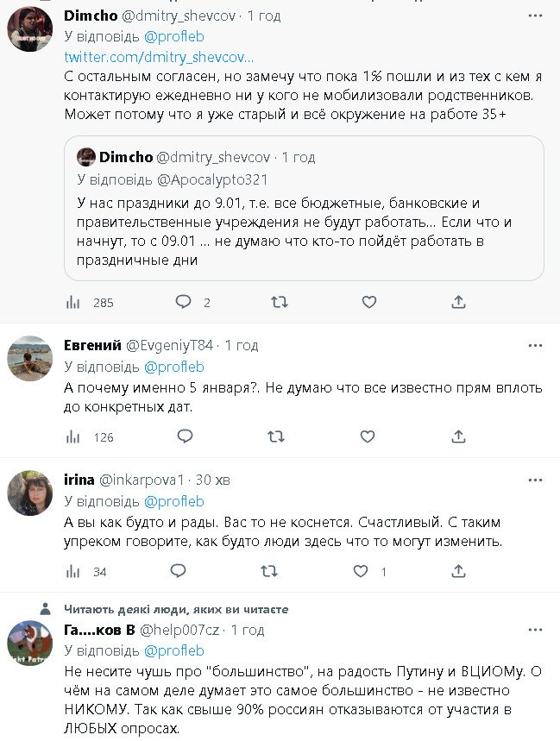Open irina's profile avatar
The height and width of the screenshot is (741, 560).
click(x=29, y=493)
